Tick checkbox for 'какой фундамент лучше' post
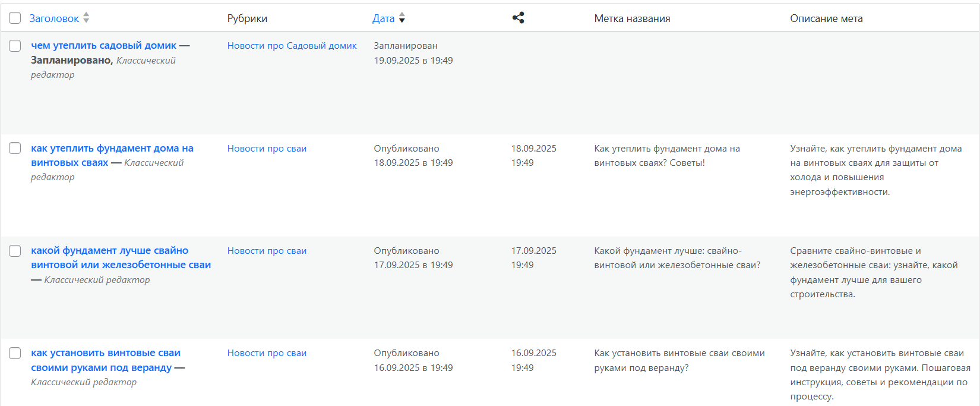The width and height of the screenshot is (980, 406). point(15,251)
